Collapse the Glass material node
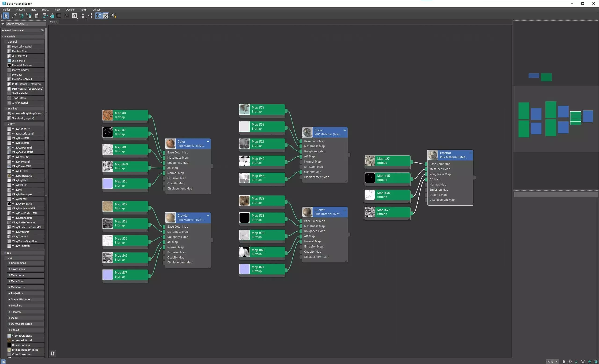Screen dimensions: 599x364 (344, 130)
